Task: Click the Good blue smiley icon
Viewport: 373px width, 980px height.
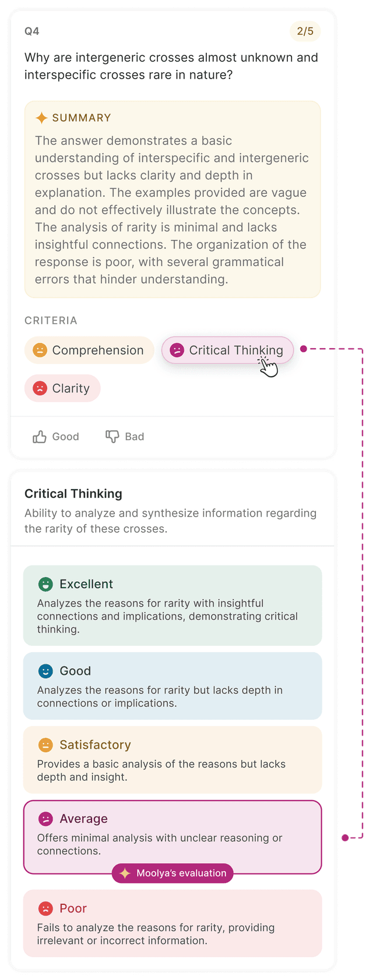Action: [x=45, y=671]
